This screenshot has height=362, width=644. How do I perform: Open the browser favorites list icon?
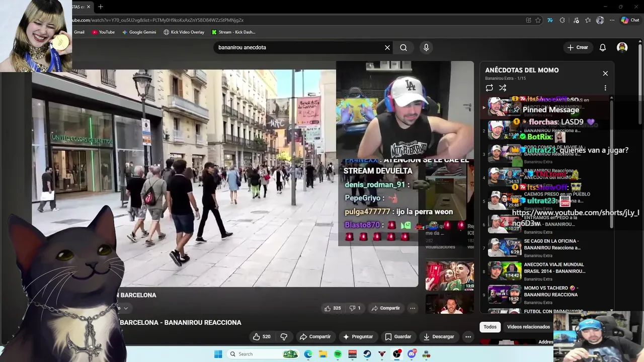click(588, 20)
